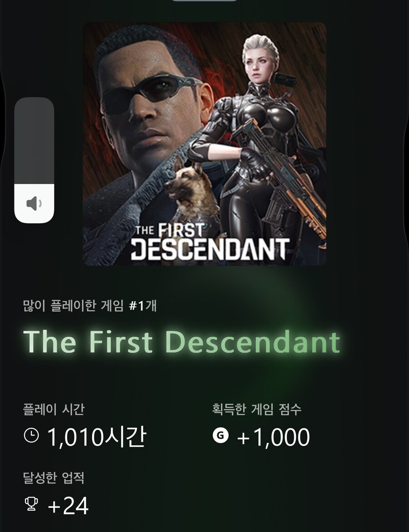Click the 획득한 게임 점수 label
The height and width of the screenshot is (532, 409).
257,409
